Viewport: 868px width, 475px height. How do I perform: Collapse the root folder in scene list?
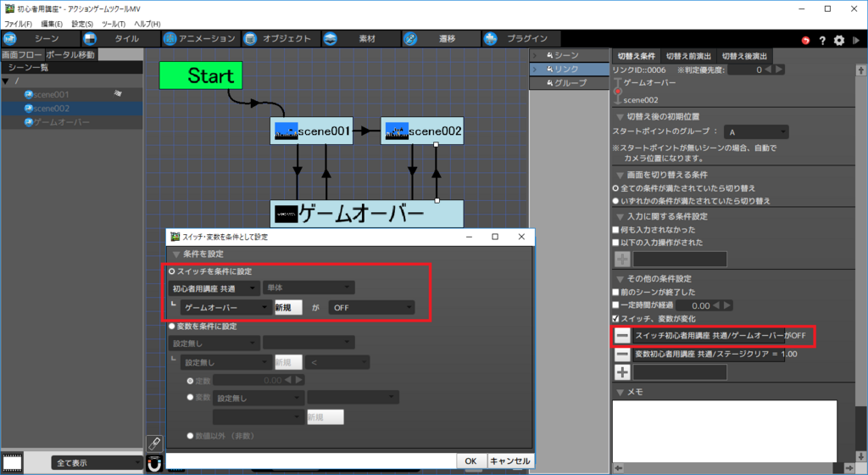pyautogui.click(x=6, y=81)
